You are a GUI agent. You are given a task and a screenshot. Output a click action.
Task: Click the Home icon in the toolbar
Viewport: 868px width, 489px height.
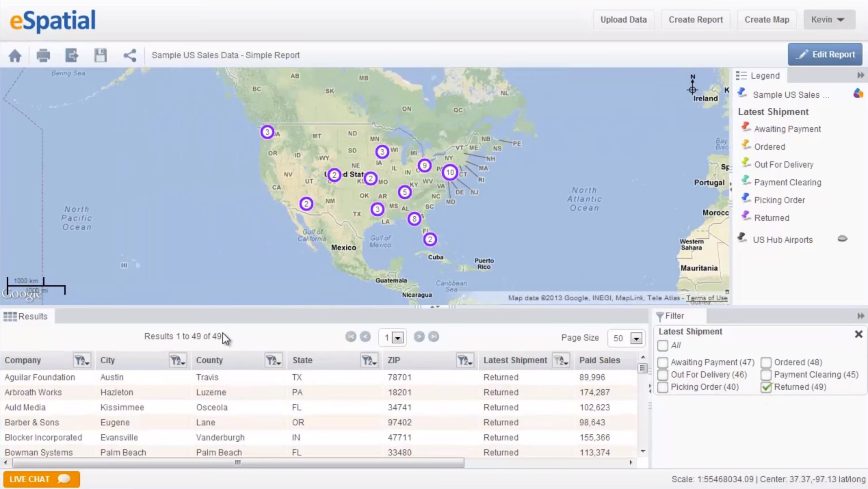15,55
